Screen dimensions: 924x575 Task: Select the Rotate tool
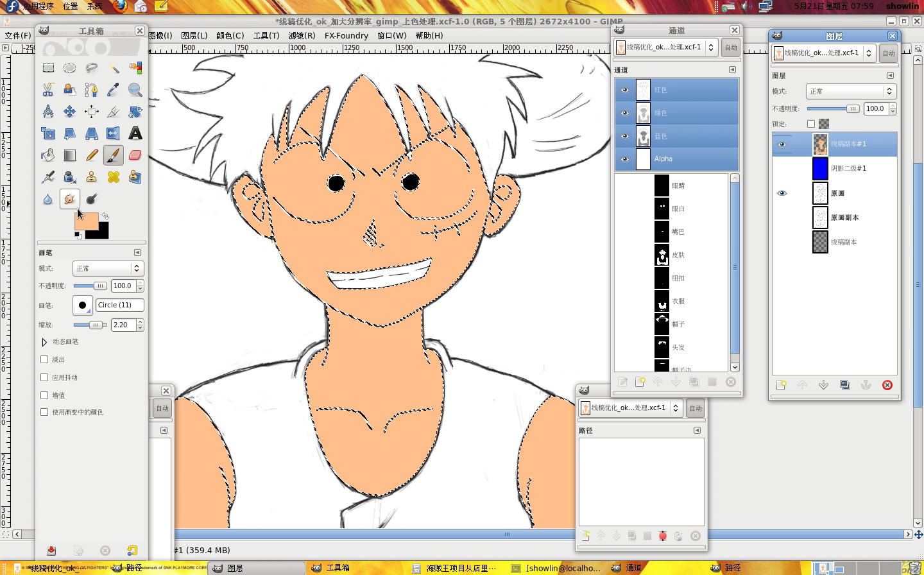135,112
